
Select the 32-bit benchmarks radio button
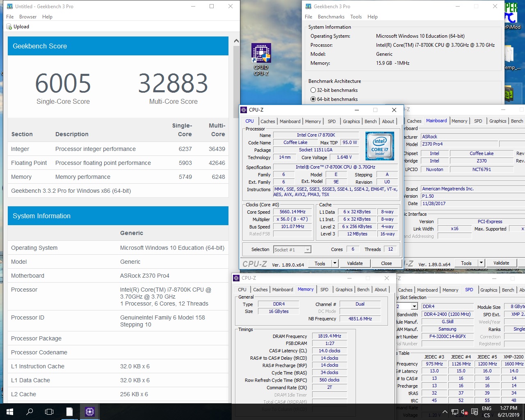point(313,90)
